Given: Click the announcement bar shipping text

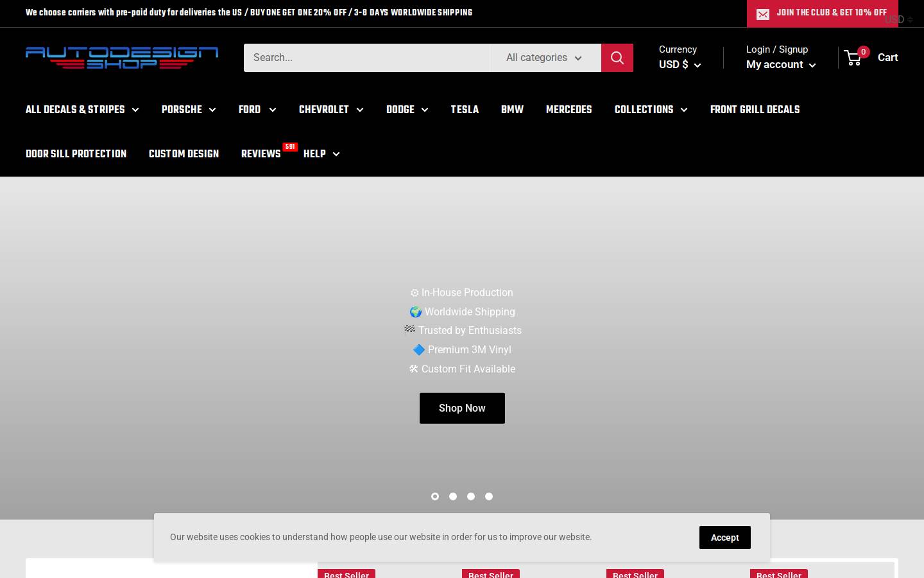Looking at the screenshot, I should tap(249, 13).
